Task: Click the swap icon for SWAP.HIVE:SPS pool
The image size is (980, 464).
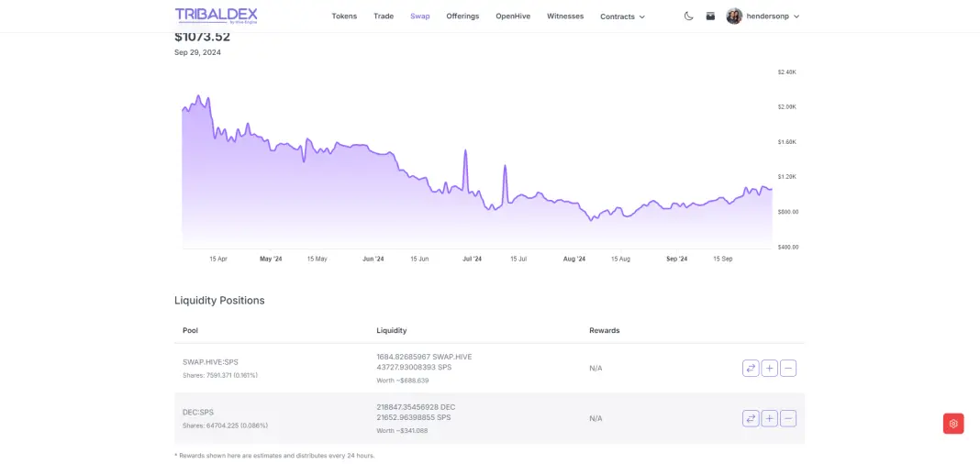Action: click(751, 369)
